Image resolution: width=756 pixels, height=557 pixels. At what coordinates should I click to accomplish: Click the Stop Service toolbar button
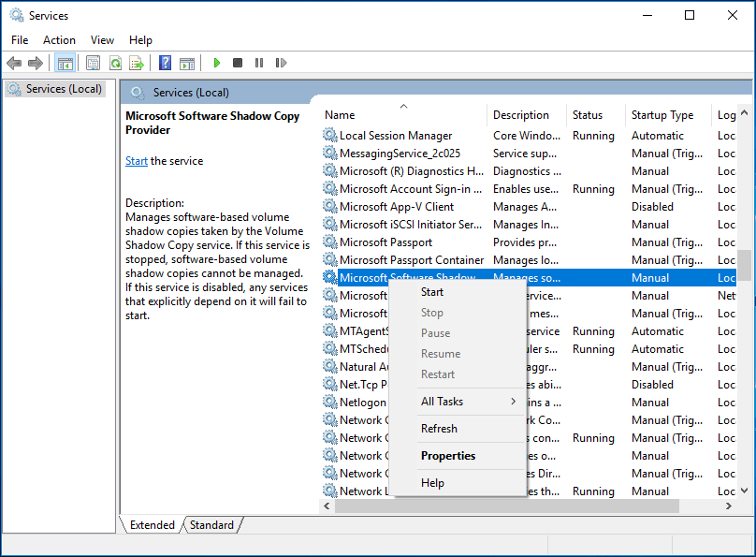[238, 63]
